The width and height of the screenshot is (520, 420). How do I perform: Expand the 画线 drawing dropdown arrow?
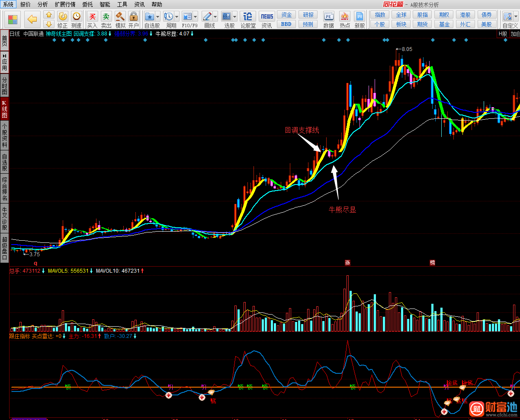click(x=215, y=17)
